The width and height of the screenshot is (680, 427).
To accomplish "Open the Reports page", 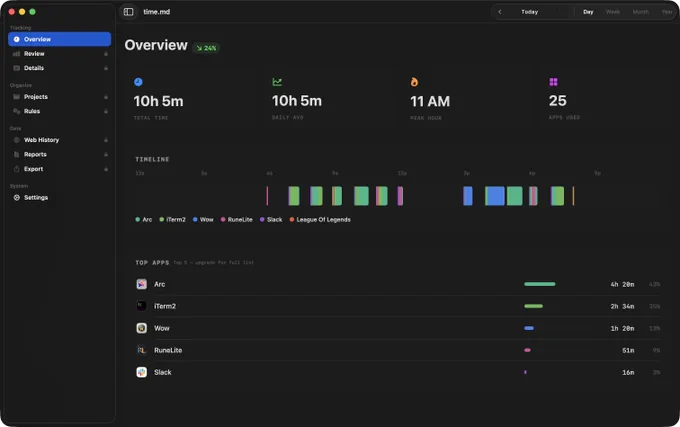I will 59,154.
